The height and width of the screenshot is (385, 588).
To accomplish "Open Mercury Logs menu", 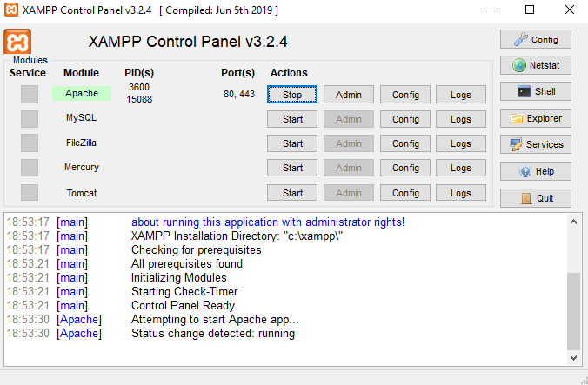I will coord(461,168).
